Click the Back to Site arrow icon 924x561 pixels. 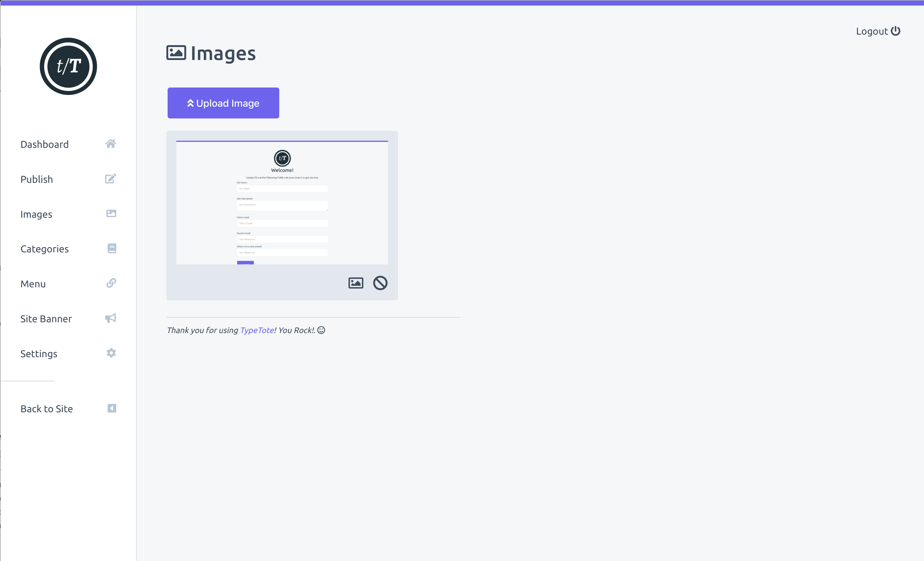(x=112, y=408)
